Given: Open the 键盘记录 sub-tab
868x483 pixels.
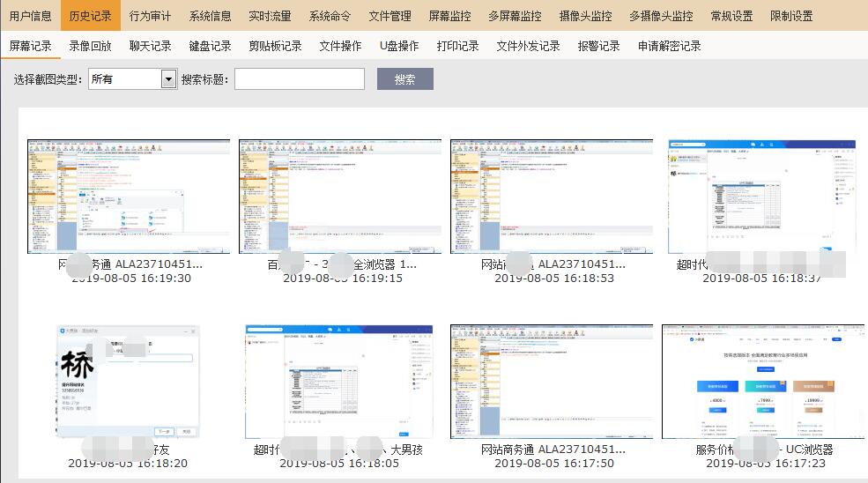Looking at the screenshot, I should (x=211, y=46).
